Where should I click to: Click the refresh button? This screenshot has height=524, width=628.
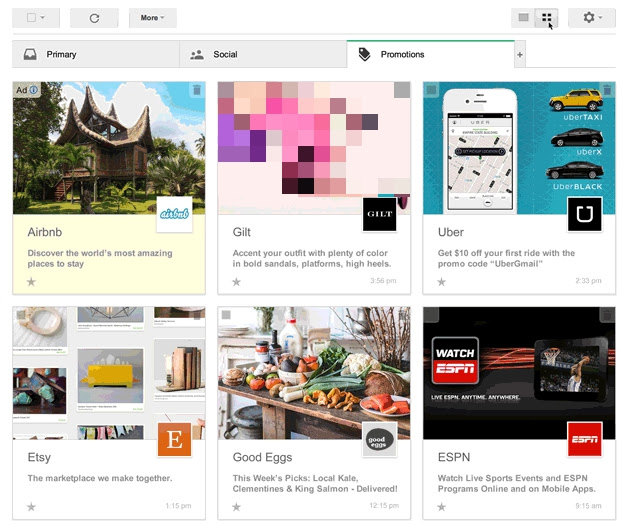click(x=94, y=18)
